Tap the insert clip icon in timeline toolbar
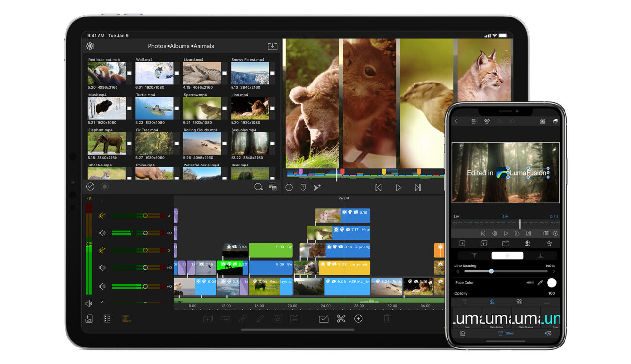 [208, 319]
